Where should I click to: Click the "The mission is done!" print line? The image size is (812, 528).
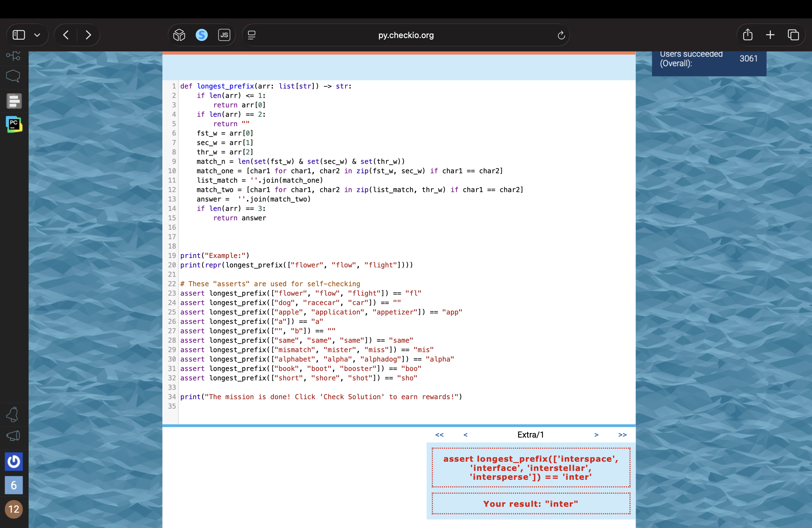(321, 397)
